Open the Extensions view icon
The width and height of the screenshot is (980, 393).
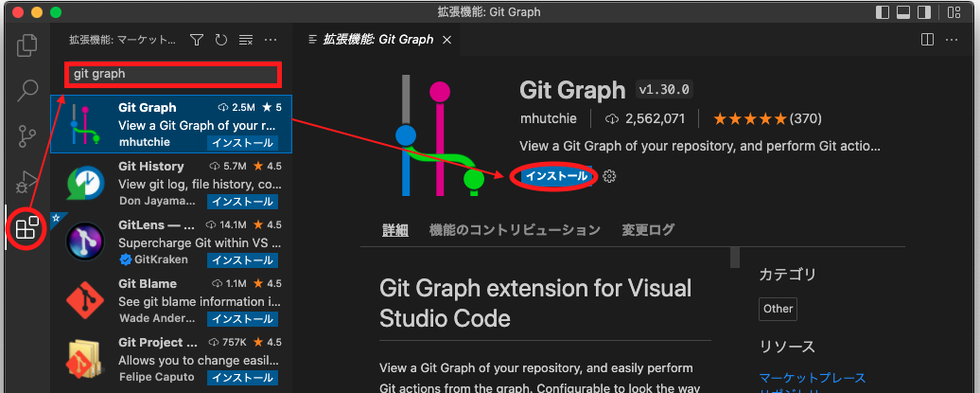(26, 228)
